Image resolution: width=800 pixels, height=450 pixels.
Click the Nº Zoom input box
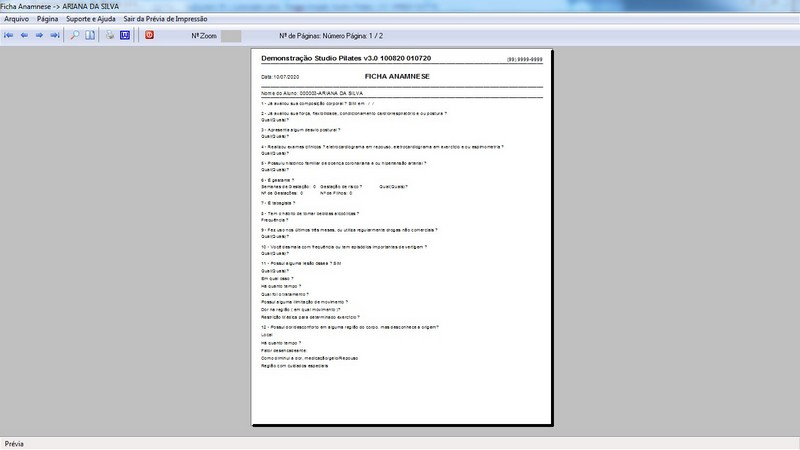231,36
